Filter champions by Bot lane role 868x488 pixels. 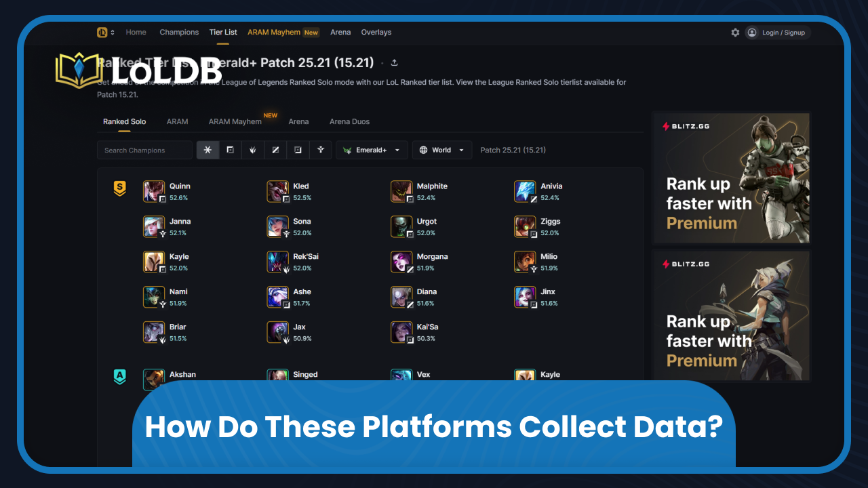click(x=298, y=150)
